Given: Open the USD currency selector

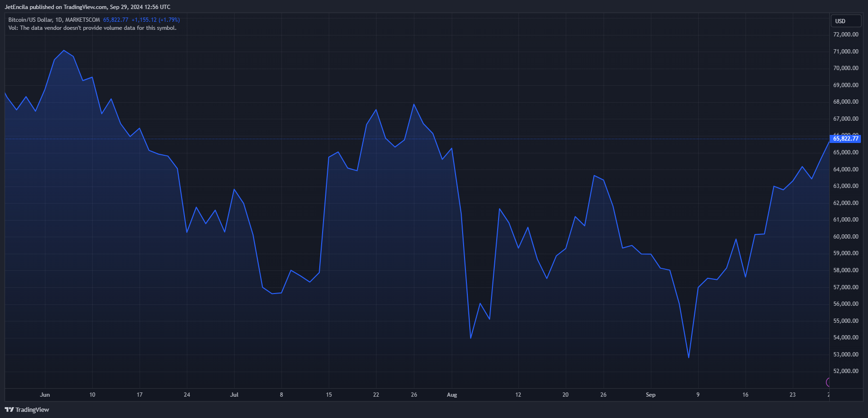Looking at the screenshot, I should pyautogui.click(x=846, y=21).
